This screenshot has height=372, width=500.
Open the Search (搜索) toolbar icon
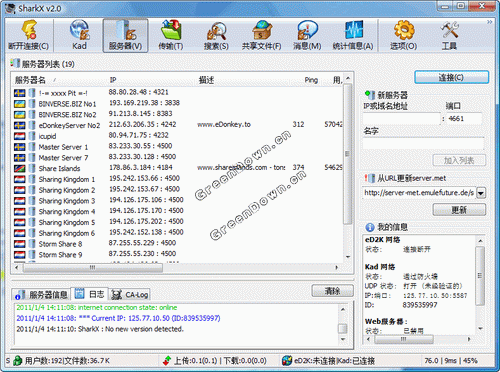click(x=216, y=31)
